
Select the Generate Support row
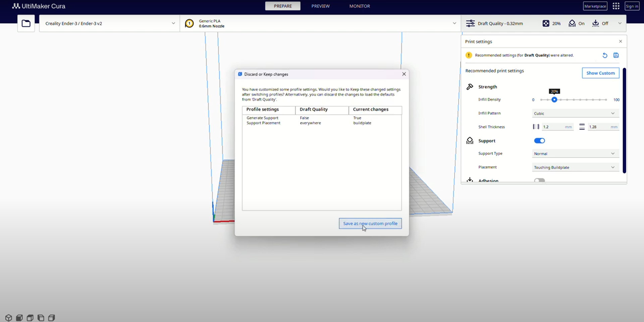click(x=322, y=118)
